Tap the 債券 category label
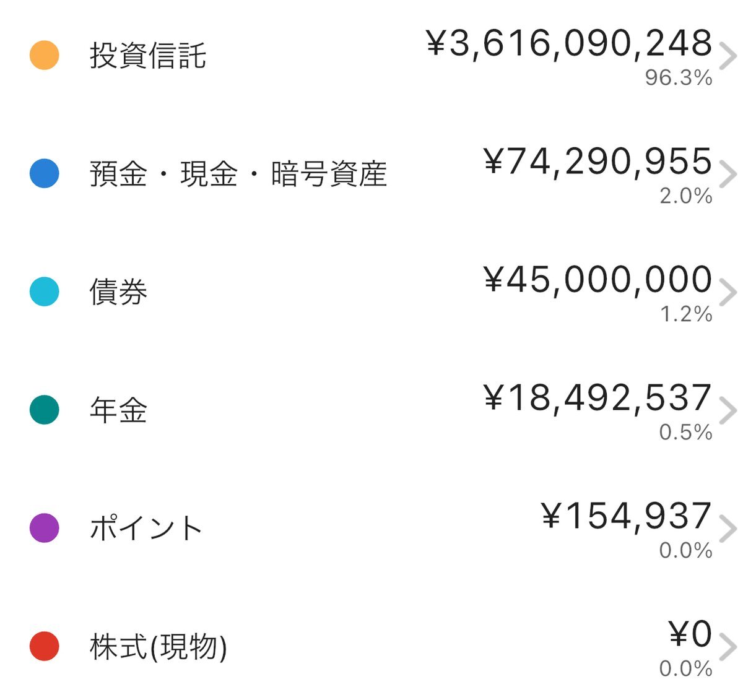 pos(118,292)
